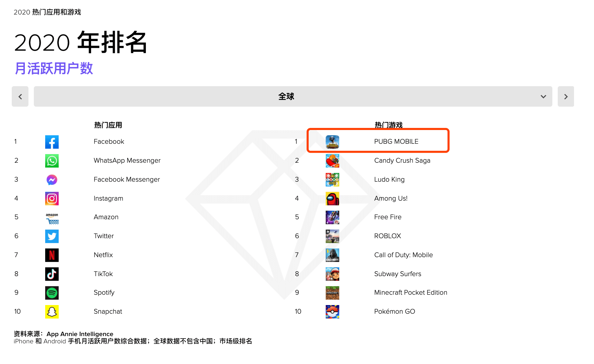The width and height of the screenshot is (594, 364).
Task: Select the Pokémon GO icon
Action: pyautogui.click(x=333, y=312)
